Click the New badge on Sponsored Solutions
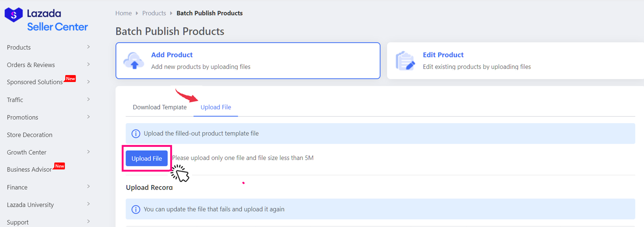This screenshot has height=227, width=644. [x=70, y=79]
